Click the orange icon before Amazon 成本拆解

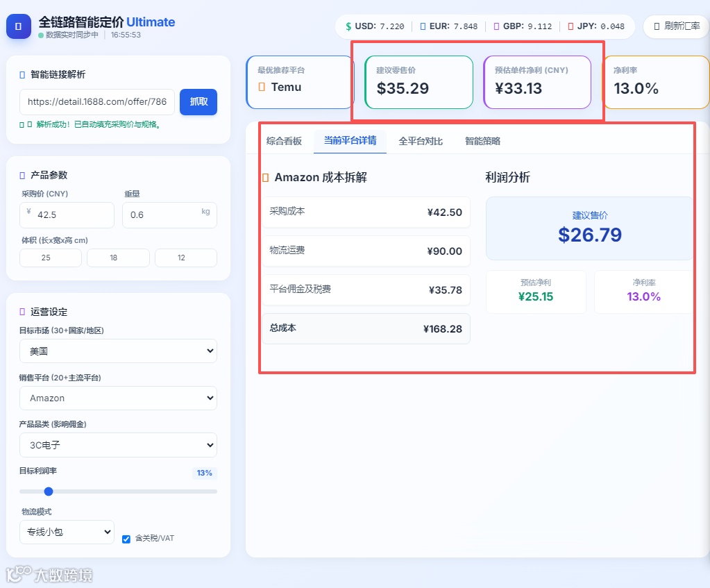tap(266, 178)
